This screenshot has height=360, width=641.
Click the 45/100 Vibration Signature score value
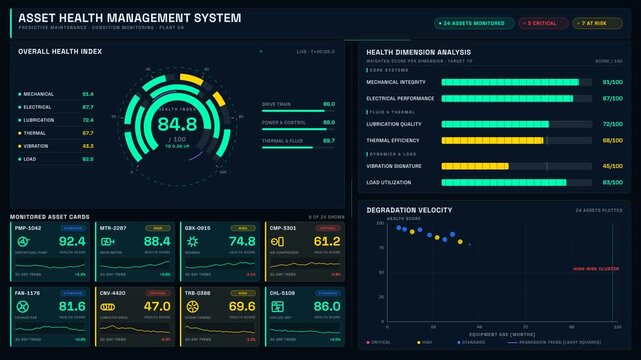(612, 166)
